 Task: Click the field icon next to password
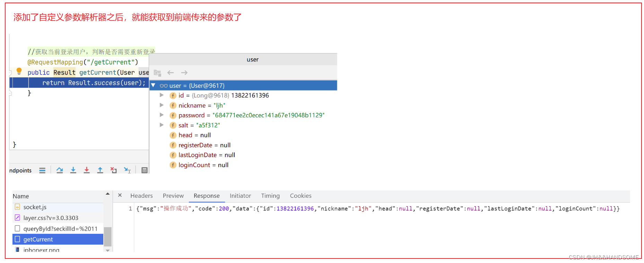(x=173, y=115)
